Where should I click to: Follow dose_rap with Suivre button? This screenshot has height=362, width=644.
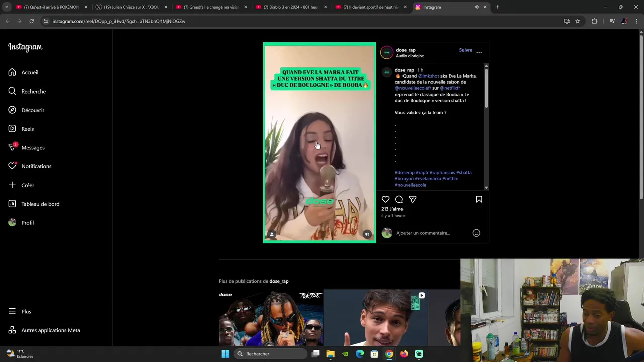(x=465, y=50)
